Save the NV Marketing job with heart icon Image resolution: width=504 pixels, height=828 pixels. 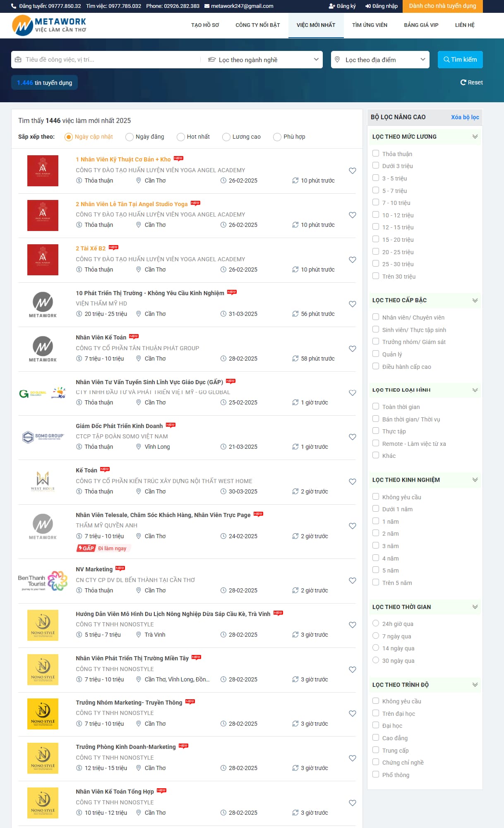click(x=352, y=580)
